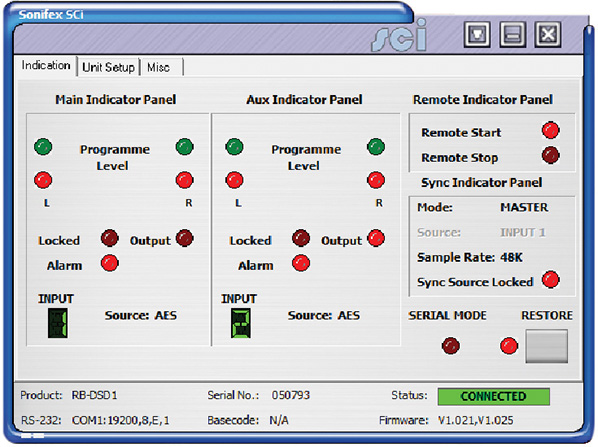The width and height of the screenshot is (598, 447).
Task: Click Aux panel right red level LED
Action: pos(376,180)
